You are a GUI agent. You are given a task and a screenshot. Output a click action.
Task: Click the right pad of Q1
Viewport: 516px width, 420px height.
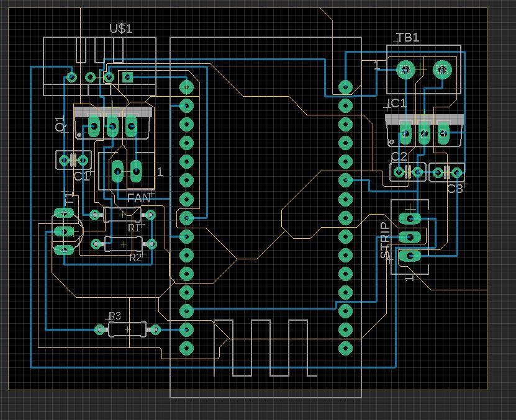click(x=131, y=126)
